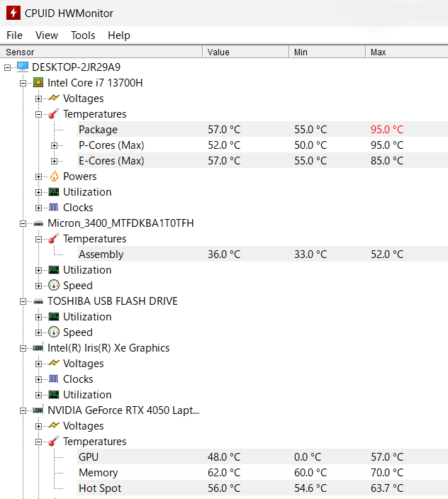The width and height of the screenshot is (448, 499).
Task: Select the Assembly temperature row
Action: click(x=262, y=254)
